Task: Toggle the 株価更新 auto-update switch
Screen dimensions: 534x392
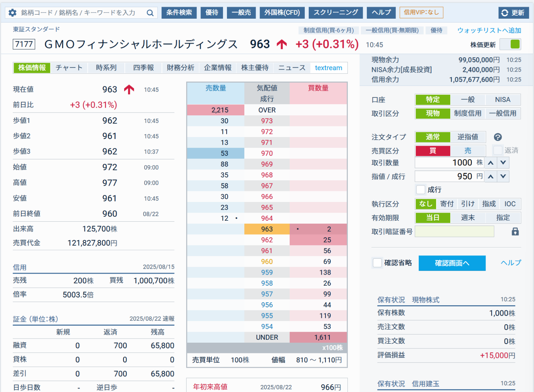Action: (510, 44)
